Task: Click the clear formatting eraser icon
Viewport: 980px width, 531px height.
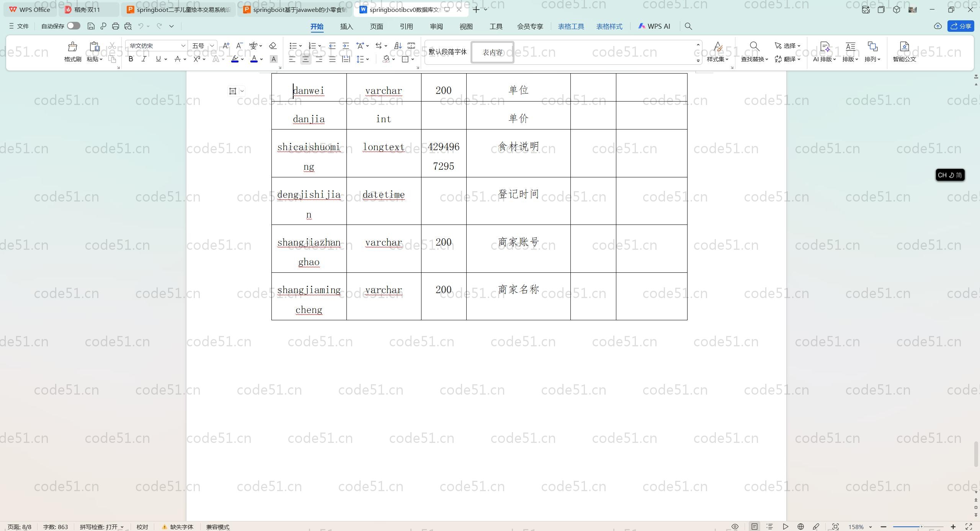Action: (273, 46)
